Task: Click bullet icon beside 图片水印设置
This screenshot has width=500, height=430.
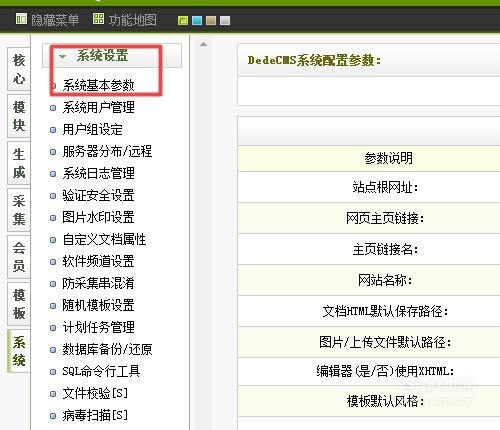Action: [x=53, y=218]
